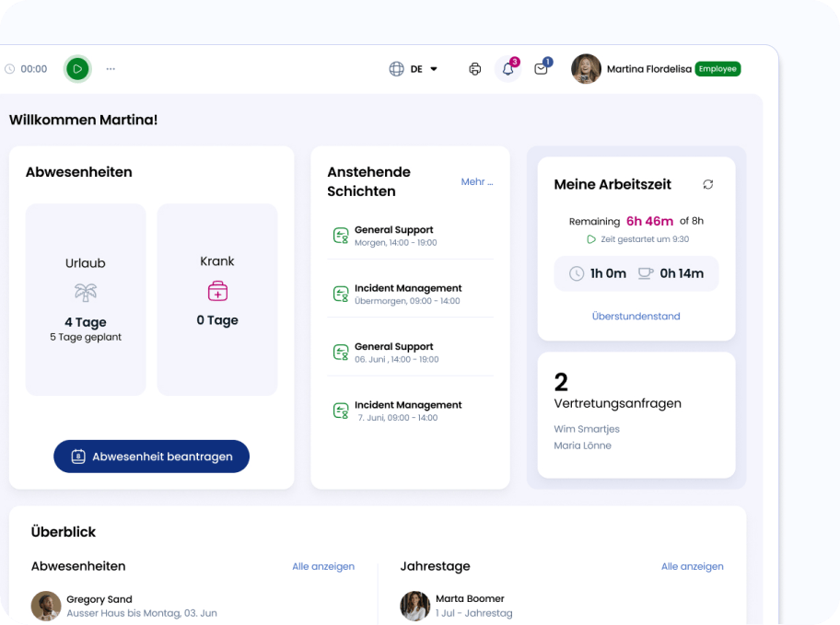The width and height of the screenshot is (840, 625).
Task: Click Martina Flordelisa profile avatar
Action: 586,69
